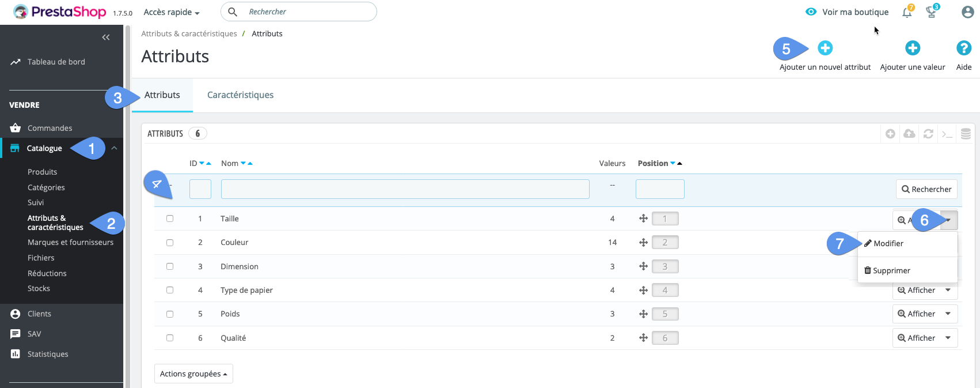The height and width of the screenshot is (388, 980).
Task: Click the Ajouter un nouvel attribut plus icon
Action: click(x=825, y=48)
